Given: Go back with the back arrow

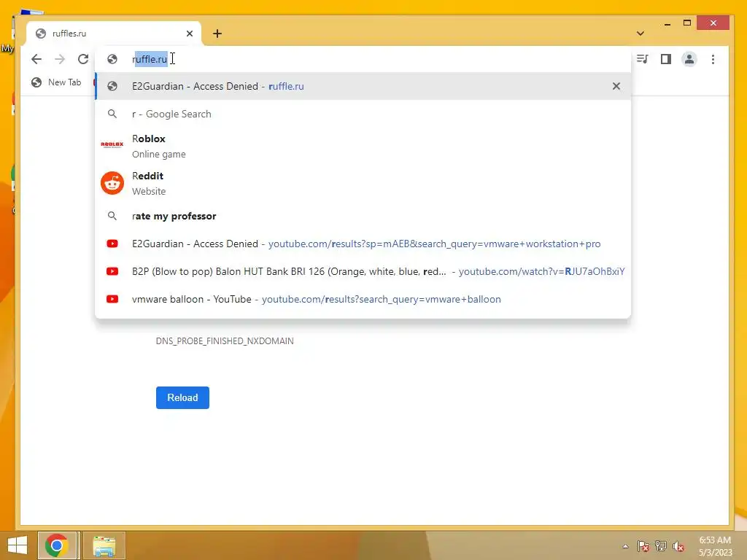Looking at the screenshot, I should click(x=36, y=59).
